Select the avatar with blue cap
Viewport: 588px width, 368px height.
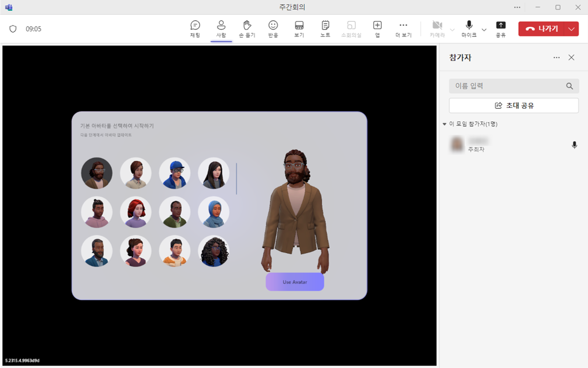pyautogui.click(x=174, y=173)
